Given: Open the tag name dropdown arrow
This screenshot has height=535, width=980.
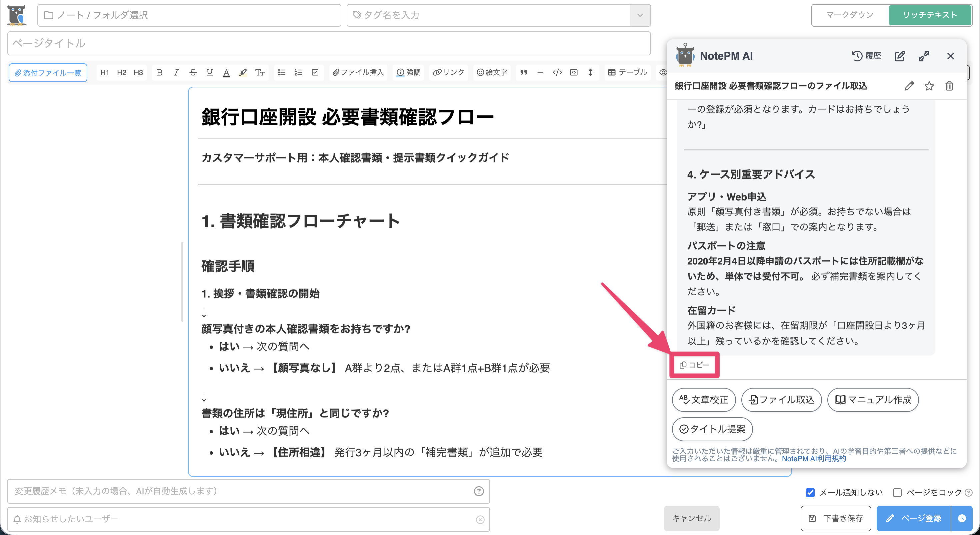Looking at the screenshot, I should pyautogui.click(x=640, y=15).
